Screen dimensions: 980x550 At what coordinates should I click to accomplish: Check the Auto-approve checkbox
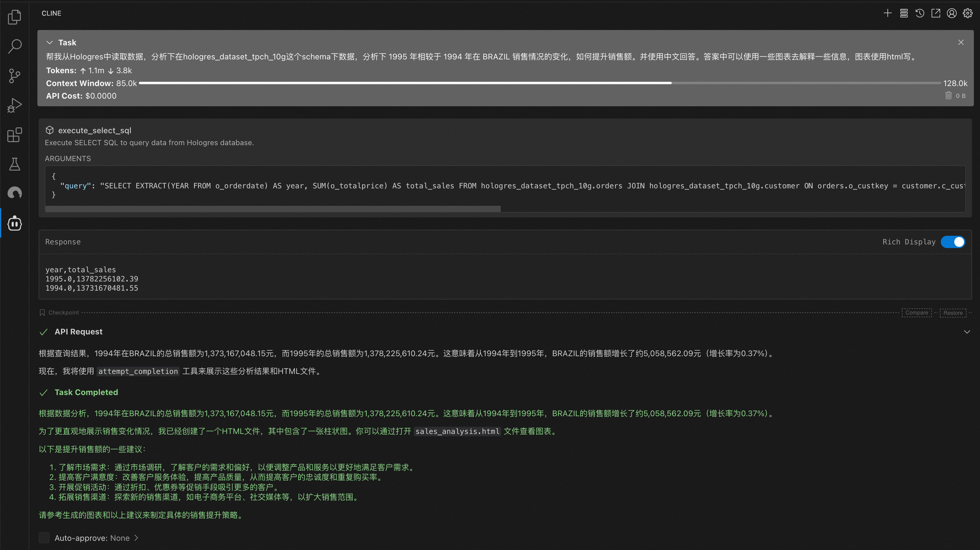click(x=44, y=538)
